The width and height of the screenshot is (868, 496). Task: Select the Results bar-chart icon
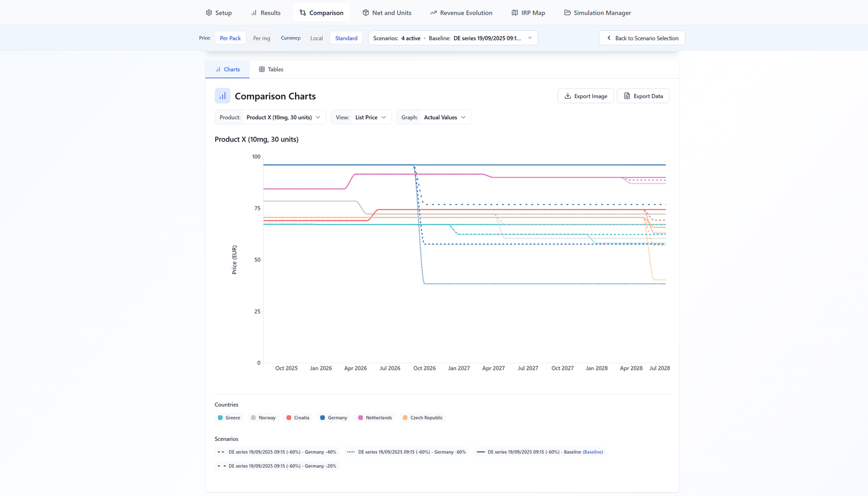[x=253, y=12]
